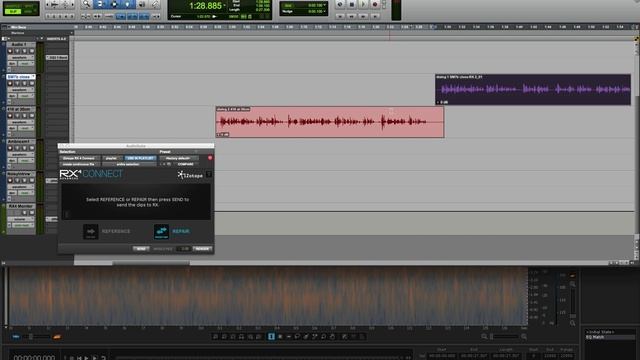
Task: Open the playlist dropdown in AudioSuite window
Action: click(111, 158)
